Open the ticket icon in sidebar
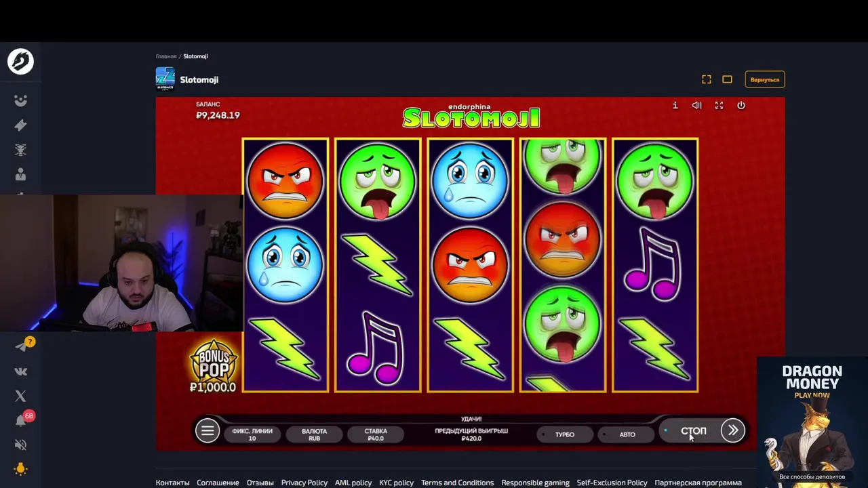The image size is (868, 488). coord(20,125)
